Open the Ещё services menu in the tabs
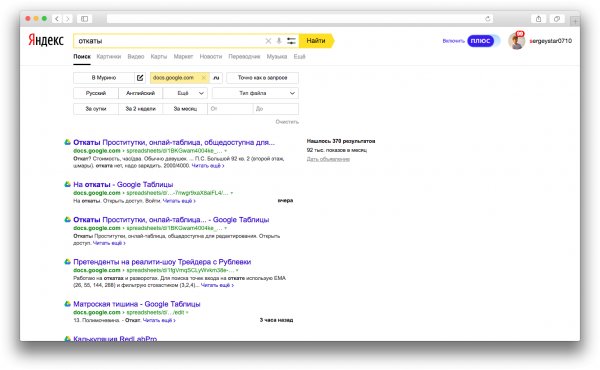Viewport: 600px width, 370px height. 299,57
